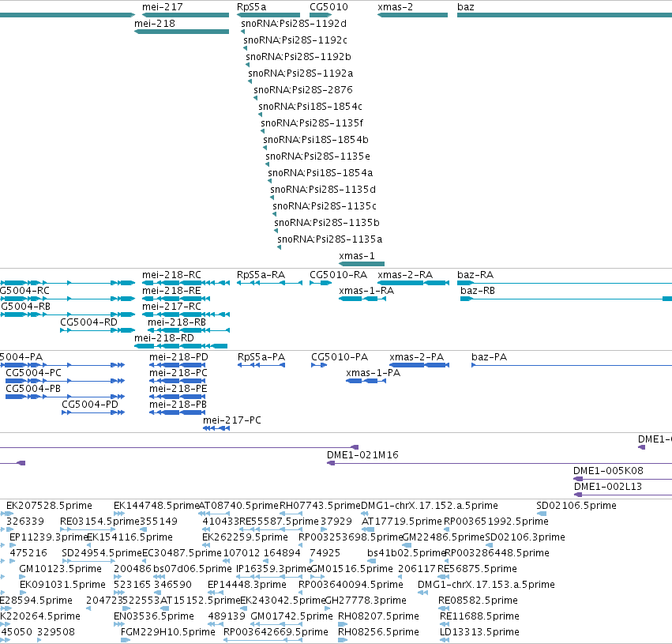
Task: Select the mei-218-PD protein feature
Action: 178,365
